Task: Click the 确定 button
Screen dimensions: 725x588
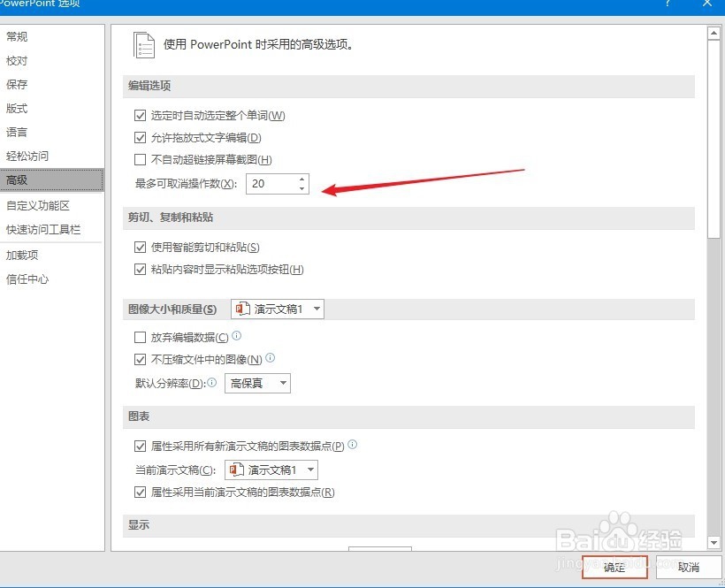Action: pyautogui.click(x=614, y=569)
